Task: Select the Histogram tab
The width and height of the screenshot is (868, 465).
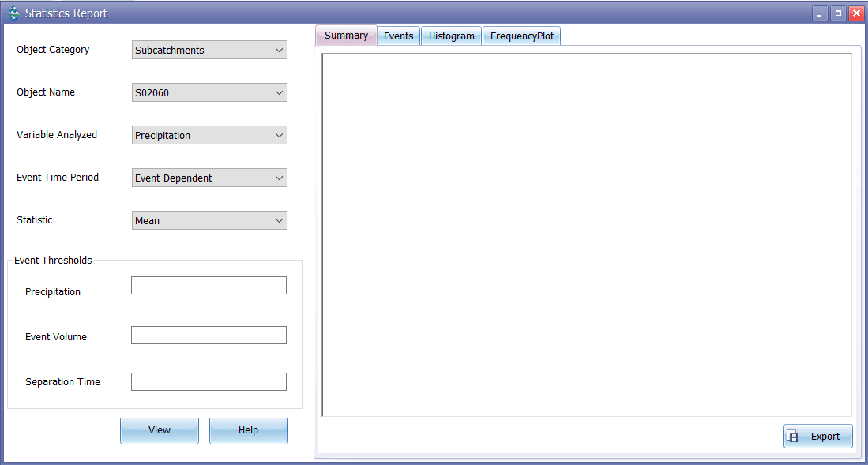Action: (451, 36)
